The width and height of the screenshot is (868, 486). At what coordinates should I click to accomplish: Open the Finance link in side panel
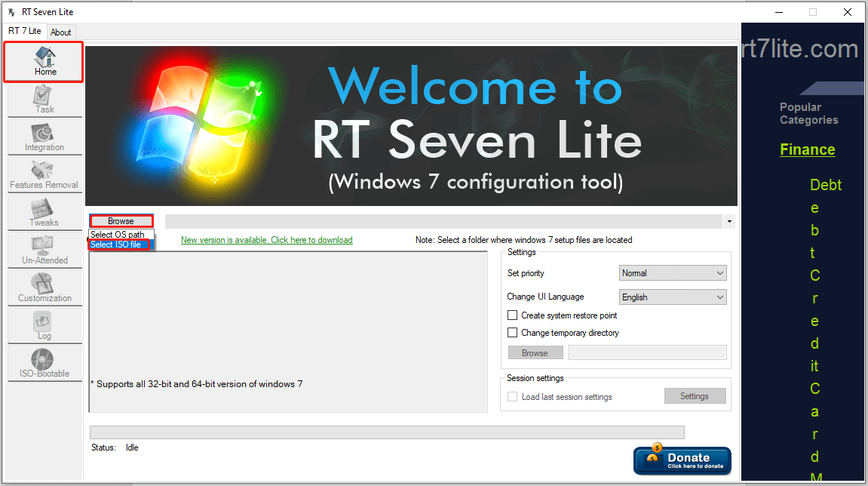point(808,149)
